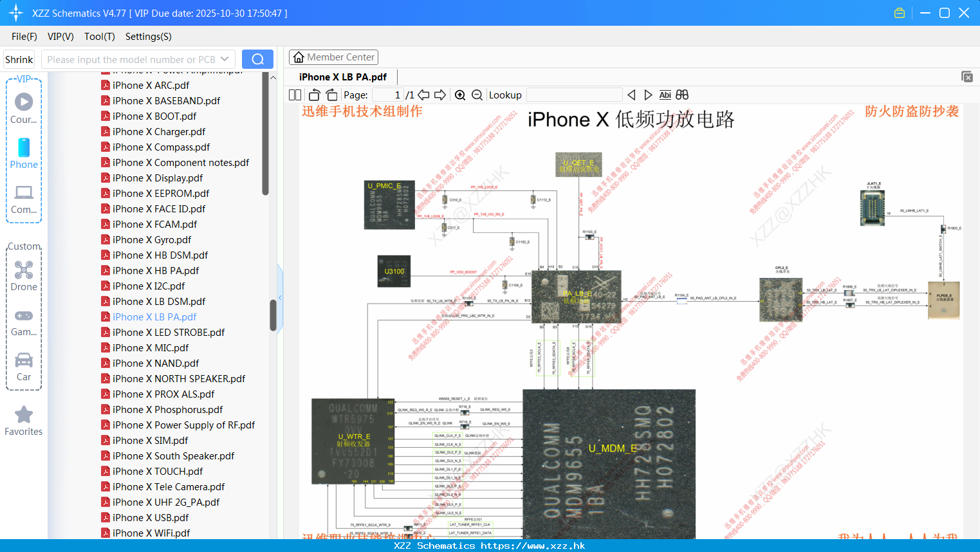Select the Phone category icon
This screenshot has height=552, width=980.
tap(24, 153)
